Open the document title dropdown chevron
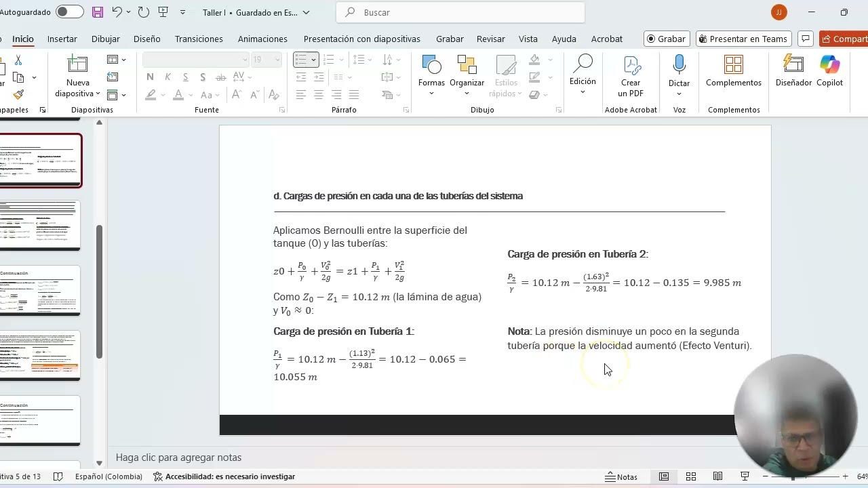 (306, 12)
